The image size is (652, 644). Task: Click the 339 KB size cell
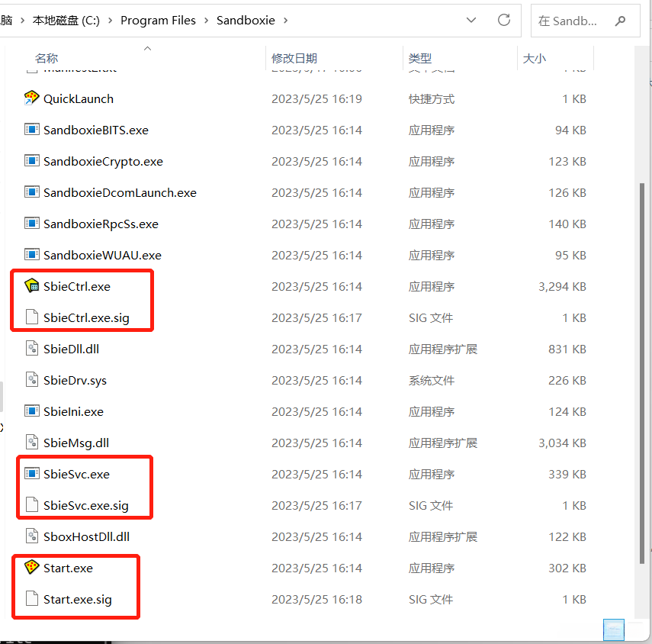567,474
